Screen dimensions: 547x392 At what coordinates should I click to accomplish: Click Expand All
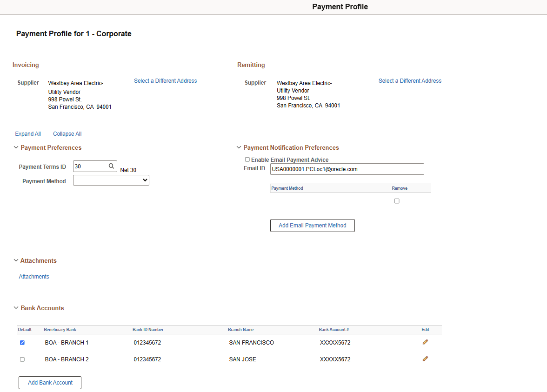(28, 133)
